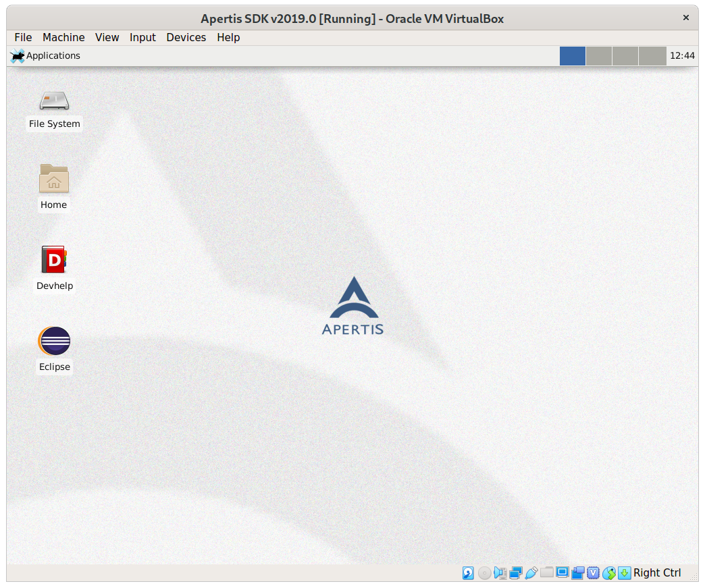Open the Help menu
Image resolution: width=705 pixels, height=588 pixels.
click(x=228, y=37)
